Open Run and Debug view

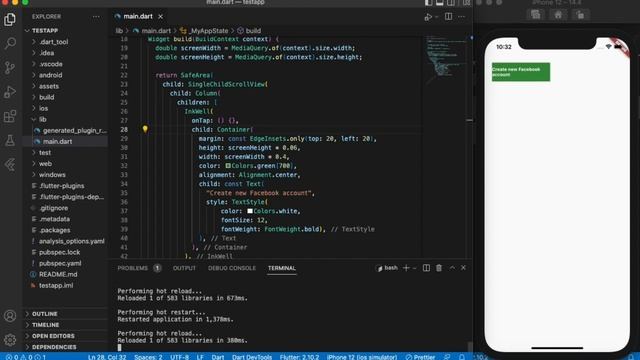[x=10, y=92]
